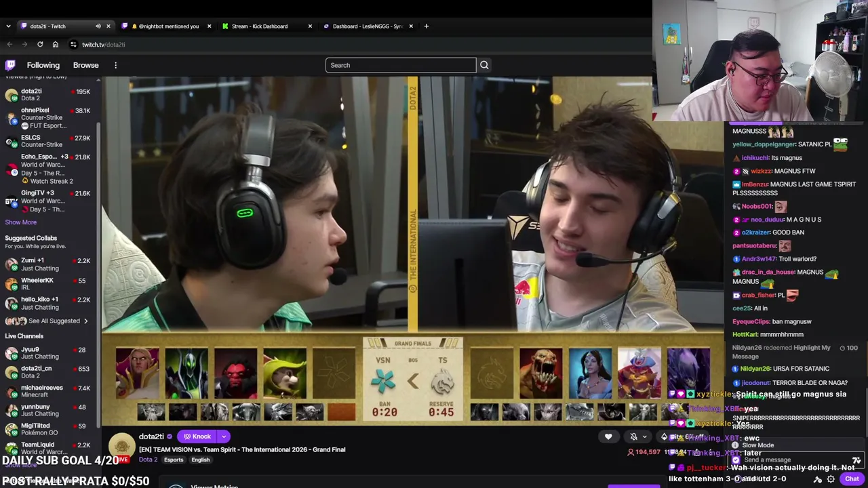Viewport: 868px width, 488px height.
Task: Click the Dota 2 category link under title
Action: click(148, 460)
